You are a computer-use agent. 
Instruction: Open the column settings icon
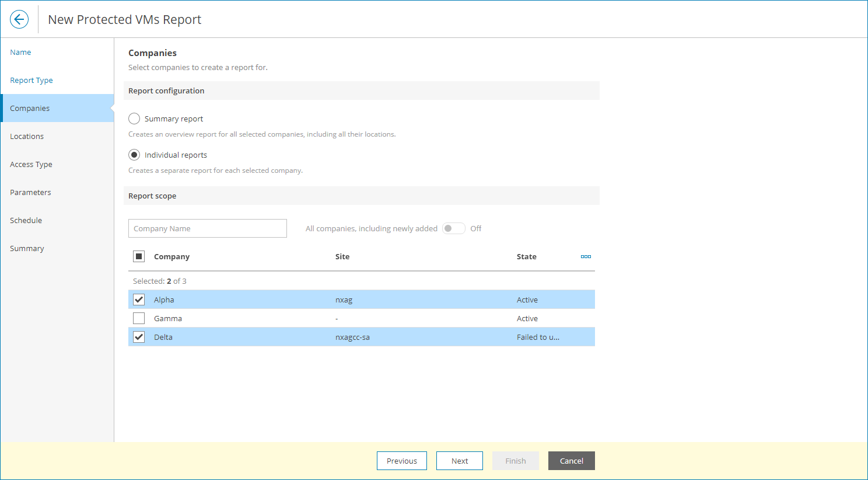[586, 256]
